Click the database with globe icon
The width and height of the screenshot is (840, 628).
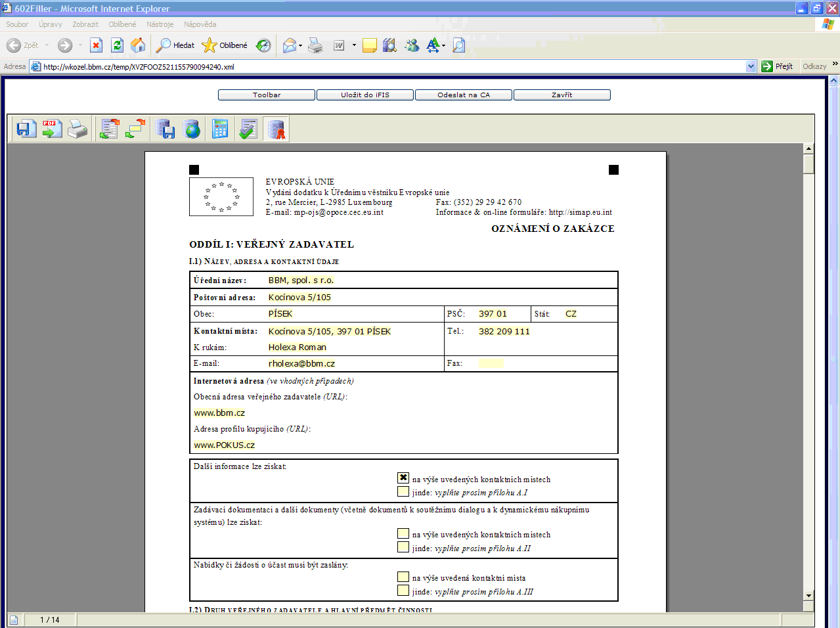tap(192, 129)
